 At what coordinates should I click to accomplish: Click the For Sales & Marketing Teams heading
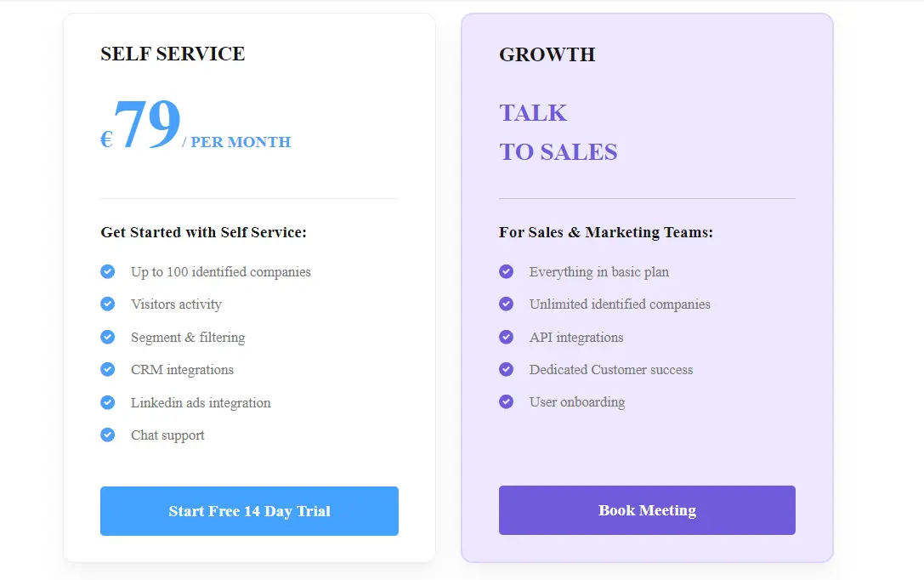click(607, 232)
